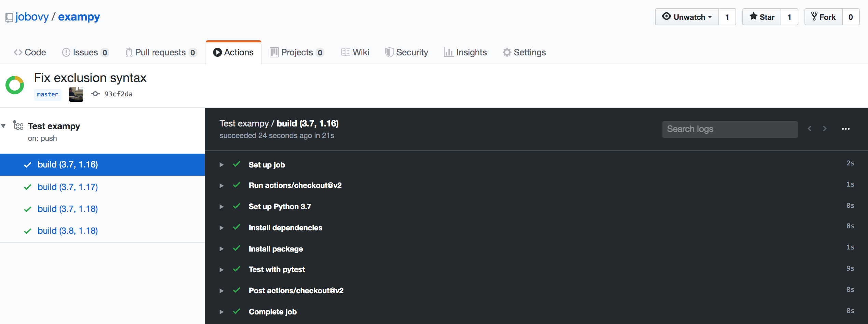Click the workflow icon next to Test exampy
Screen dimensions: 868x324
point(18,125)
